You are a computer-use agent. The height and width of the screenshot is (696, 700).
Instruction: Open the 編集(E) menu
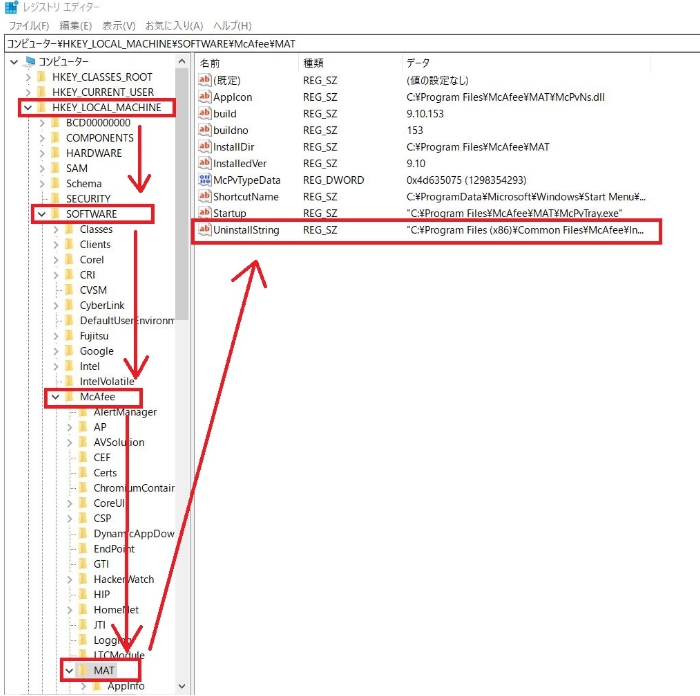pos(76,25)
